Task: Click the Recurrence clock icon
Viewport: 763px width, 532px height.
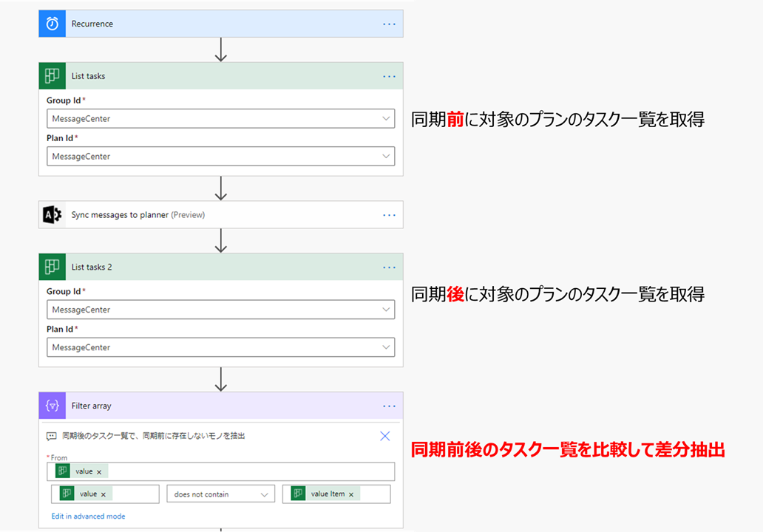Action: point(51,23)
